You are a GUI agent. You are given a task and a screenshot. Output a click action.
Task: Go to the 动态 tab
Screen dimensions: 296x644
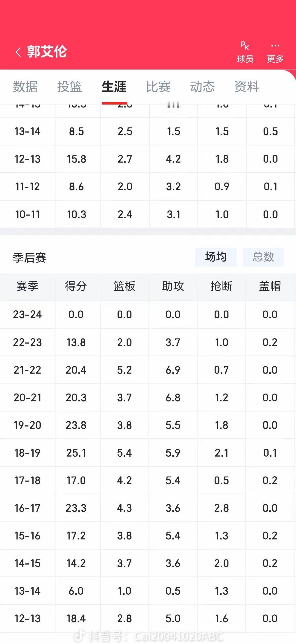203,87
